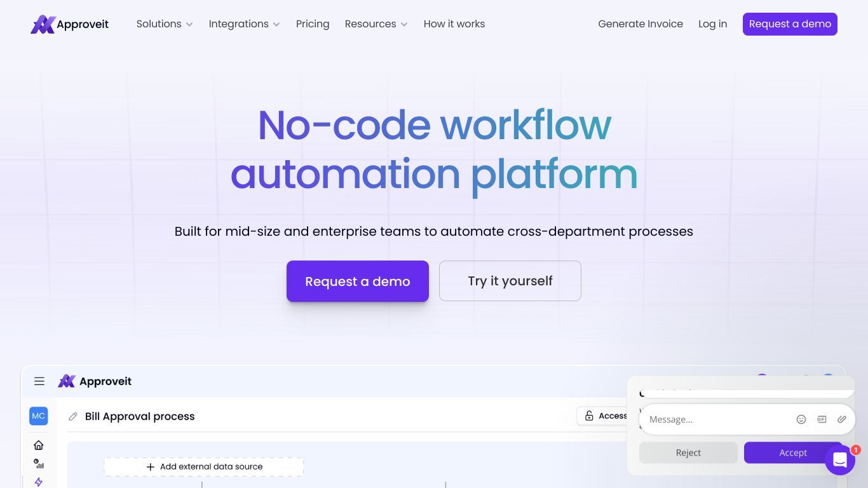Focus the Message input field
The width and height of the screenshot is (868, 488).
point(718,419)
